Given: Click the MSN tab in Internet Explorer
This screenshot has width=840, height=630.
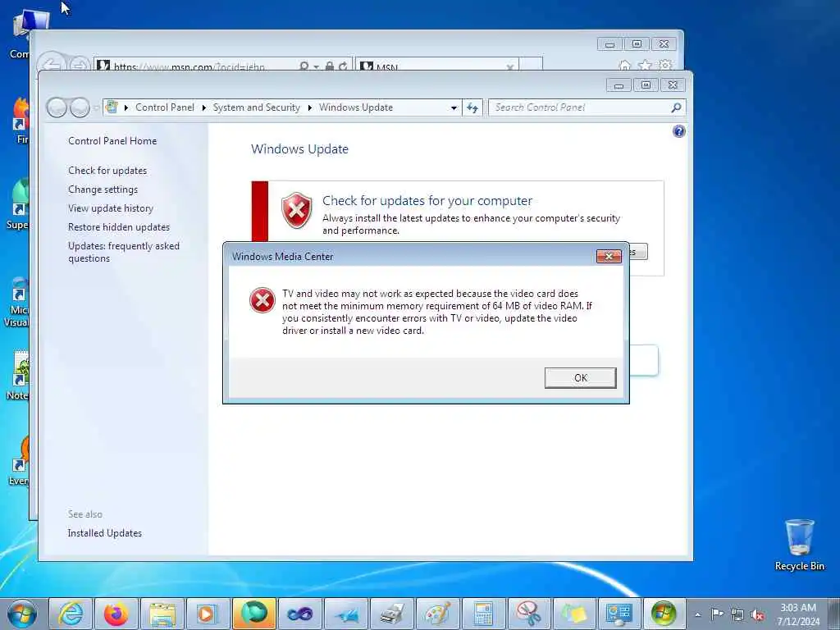Looking at the screenshot, I should (x=436, y=66).
